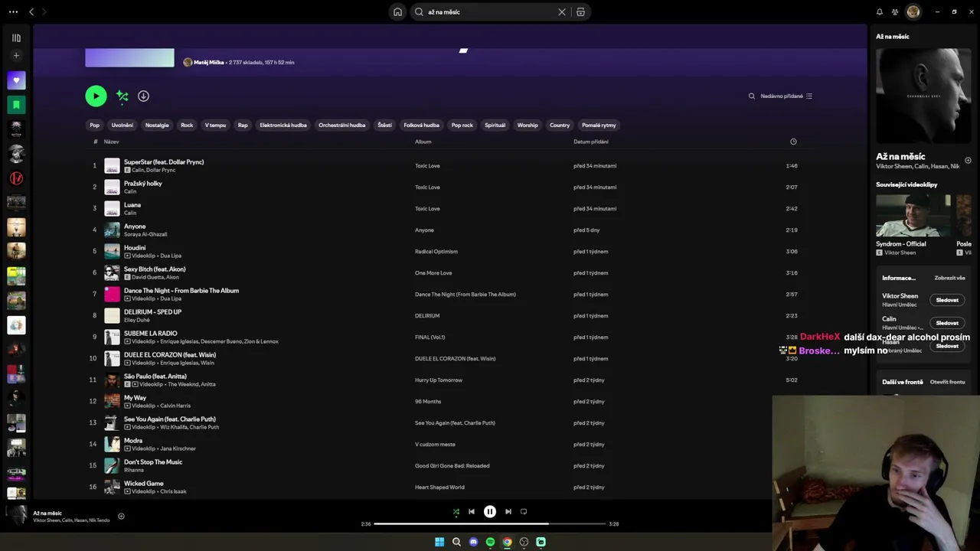980x551 pixels.
Task: Select the Orchestrální hudba filter chip
Action: (342, 125)
